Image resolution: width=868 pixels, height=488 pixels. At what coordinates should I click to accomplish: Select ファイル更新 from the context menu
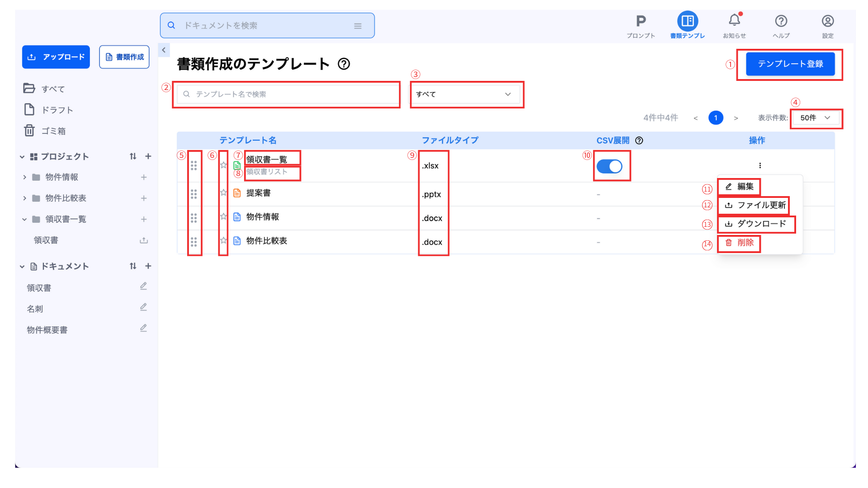[x=756, y=205]
